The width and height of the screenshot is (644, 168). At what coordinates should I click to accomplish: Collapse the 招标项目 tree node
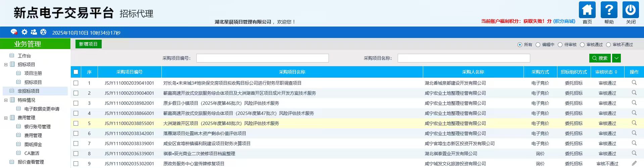pyautogui.click(x=6, y=65)
